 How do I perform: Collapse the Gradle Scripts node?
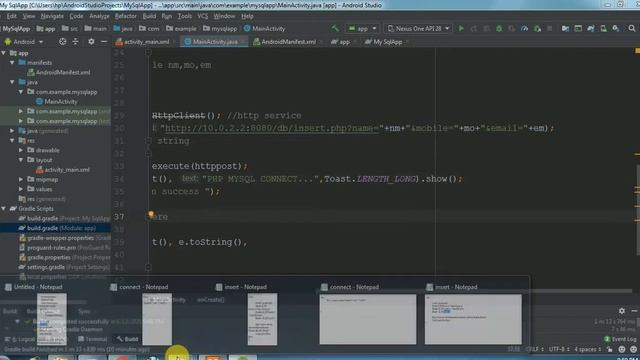click(x=4, y=209)
